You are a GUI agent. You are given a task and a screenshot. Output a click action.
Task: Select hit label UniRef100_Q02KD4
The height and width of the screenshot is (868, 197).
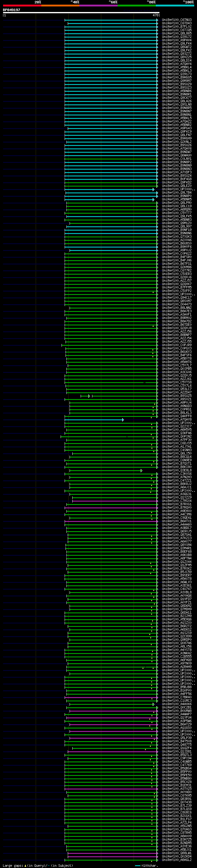pos(177,857)
